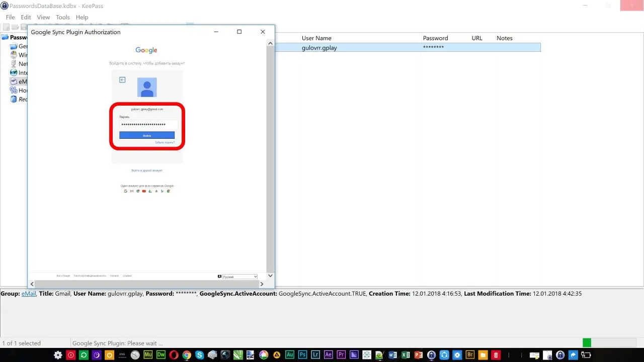Click the URL column header

point(477,38)
